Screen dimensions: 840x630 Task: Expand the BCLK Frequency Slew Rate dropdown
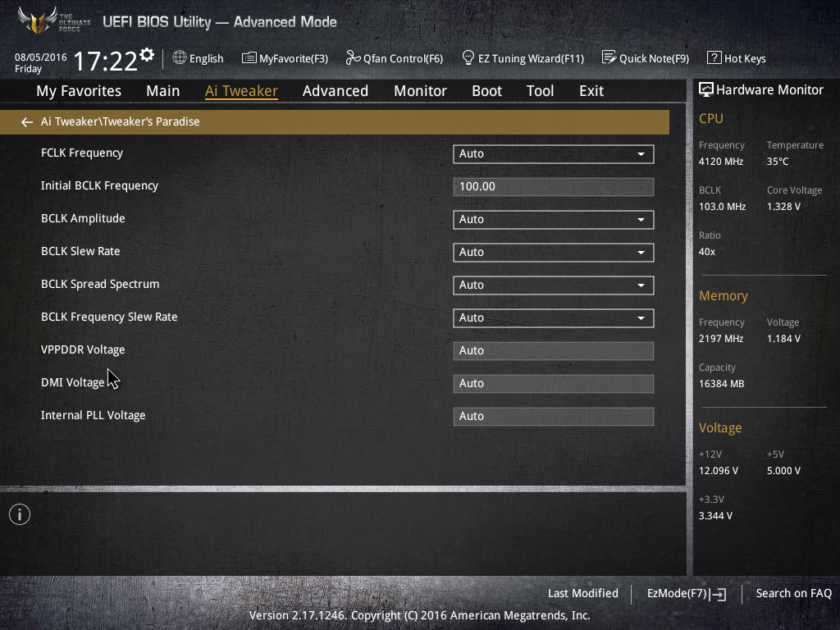[554, 318]
